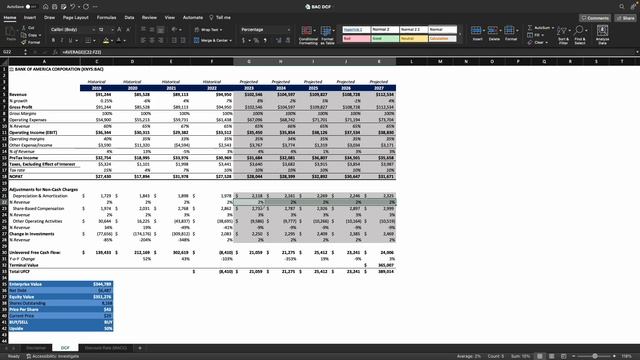Image resolution: width=640 pixels, height=360 pixels.
Task: Apply the Neutral cell style
Action: [x=413, y=38]
